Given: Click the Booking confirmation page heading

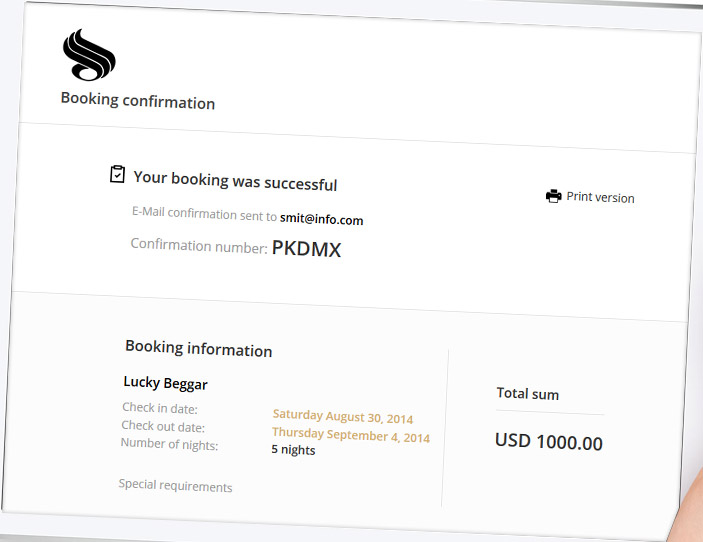Looking at the screenshot, I should click(138, 101).
